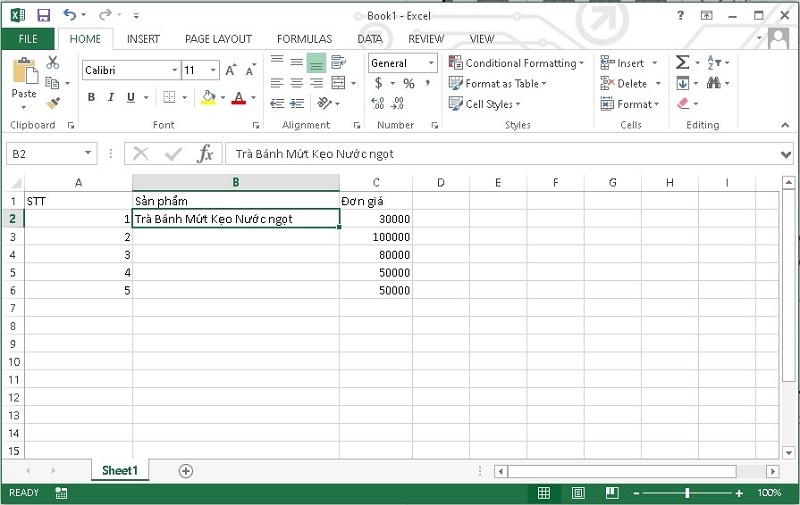Click the Paste button
The image size is (800, 505).
pyautogui.click(x=24, y=80)
